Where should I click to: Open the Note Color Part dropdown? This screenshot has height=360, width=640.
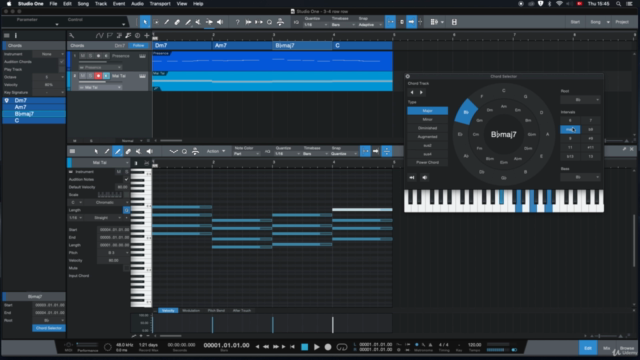[x=247, y=154]
